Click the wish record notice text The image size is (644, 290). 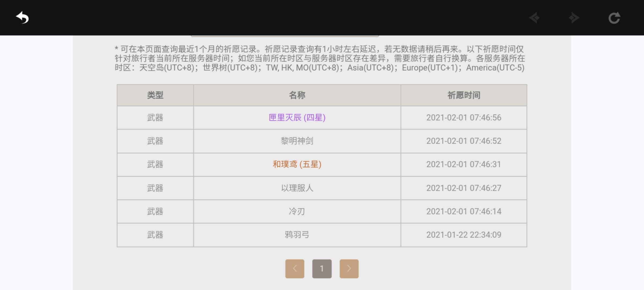point(319,58)
